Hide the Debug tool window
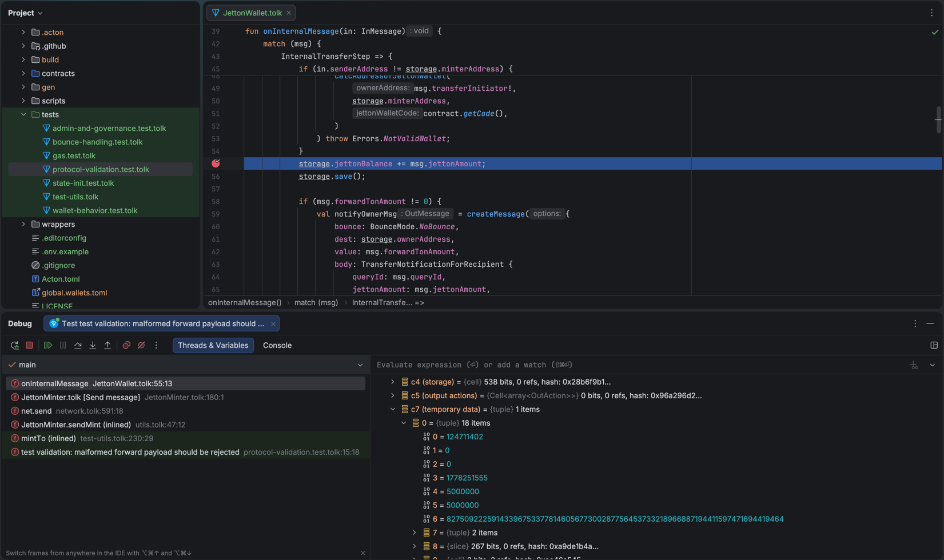This screenshot has height=560, width=944. click(x=930, y=323)
